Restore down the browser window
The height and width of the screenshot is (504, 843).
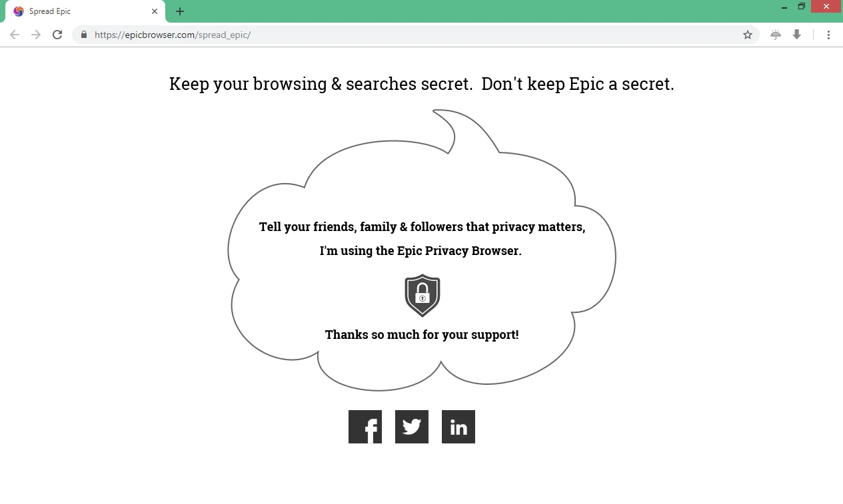pos(802,7)
